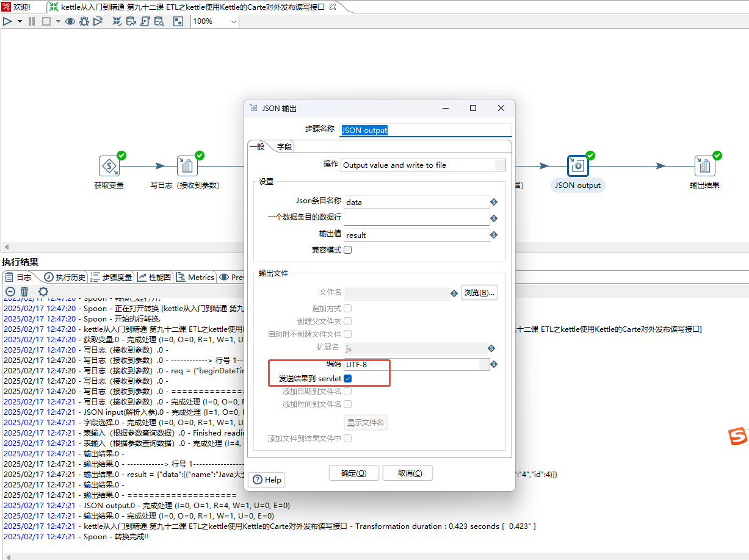Screen dimensions: 749x560
Task: Click the canvas horizontal scrollbar left arrow
Action: pyautogui.click(x=6, y=247)
